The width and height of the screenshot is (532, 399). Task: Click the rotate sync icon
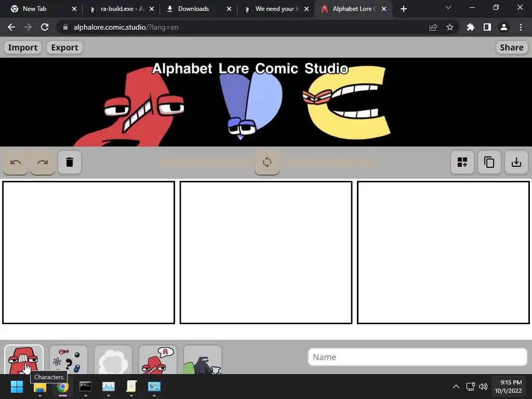point(267,162)
